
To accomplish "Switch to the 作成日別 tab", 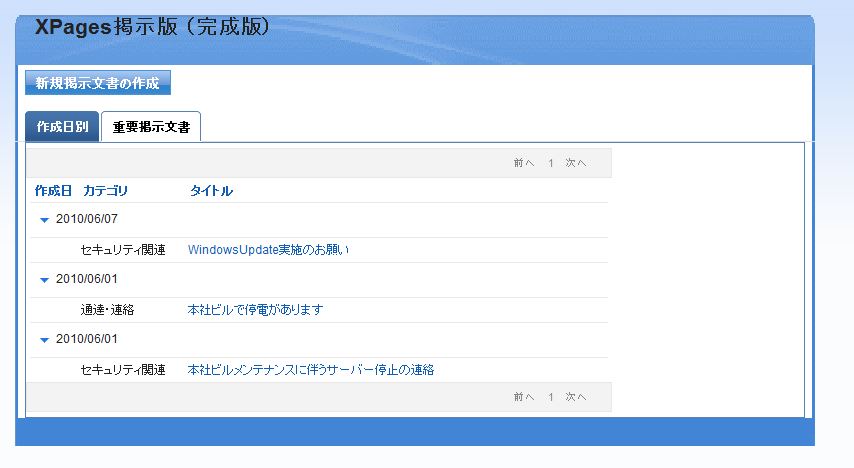I will [x=62, y=127].
